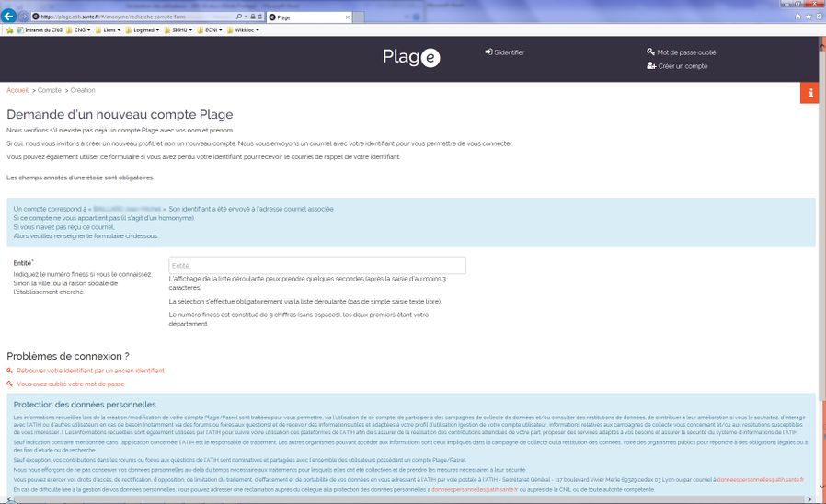Click the Entité input field
826x504 pixels.
coord(317,266)
